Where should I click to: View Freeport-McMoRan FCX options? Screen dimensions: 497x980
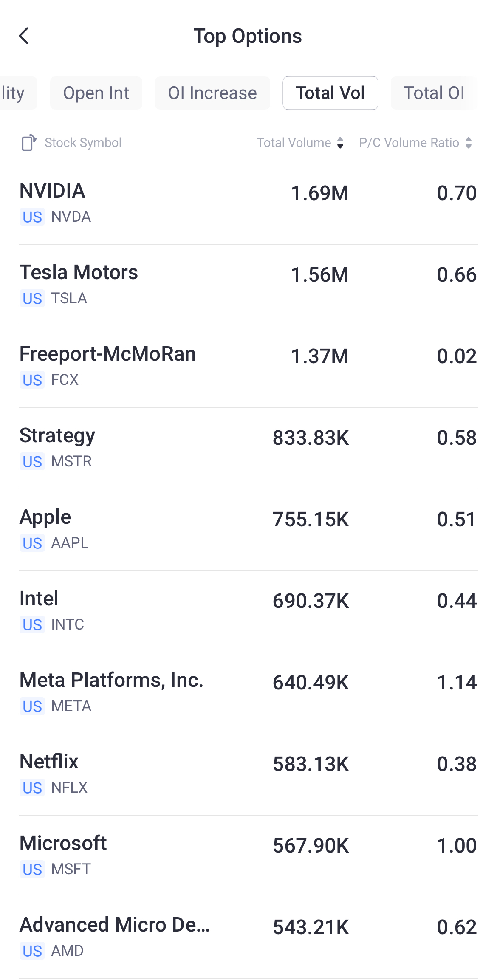[248, 366]
